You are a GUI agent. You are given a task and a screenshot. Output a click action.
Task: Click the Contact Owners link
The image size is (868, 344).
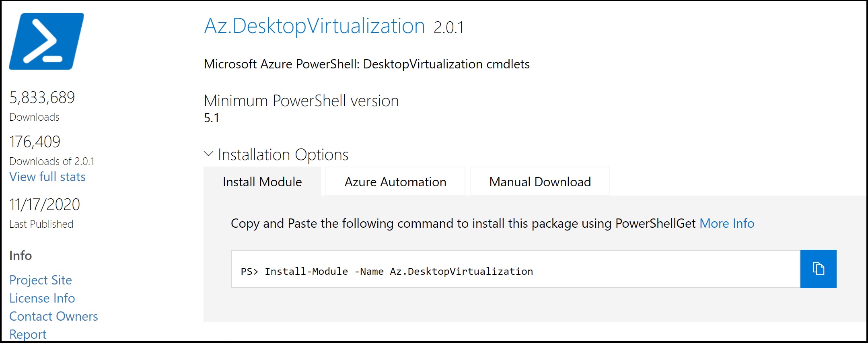(x=53, y=316)
